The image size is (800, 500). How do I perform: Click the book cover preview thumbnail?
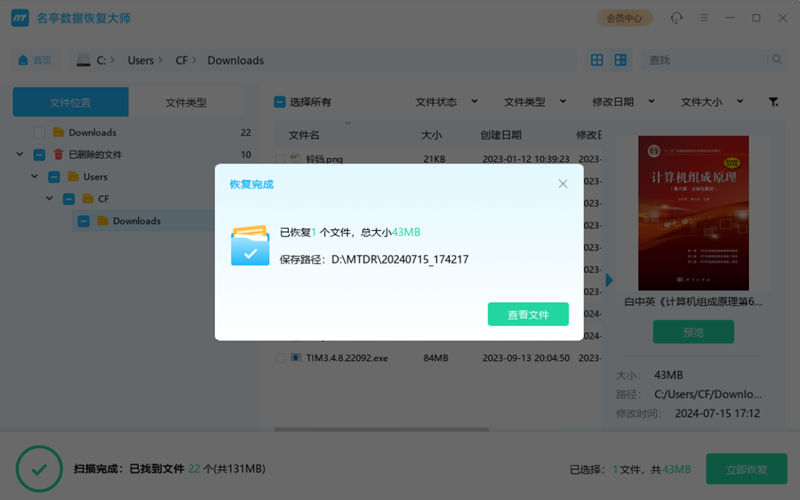[x=693, y=213]
